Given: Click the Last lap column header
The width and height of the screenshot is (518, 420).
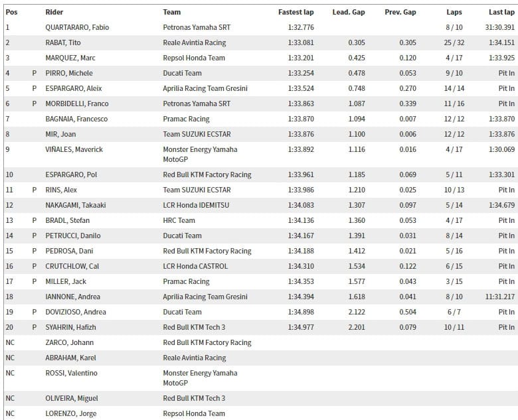Looking at the screenshot, I should [501, 12].
